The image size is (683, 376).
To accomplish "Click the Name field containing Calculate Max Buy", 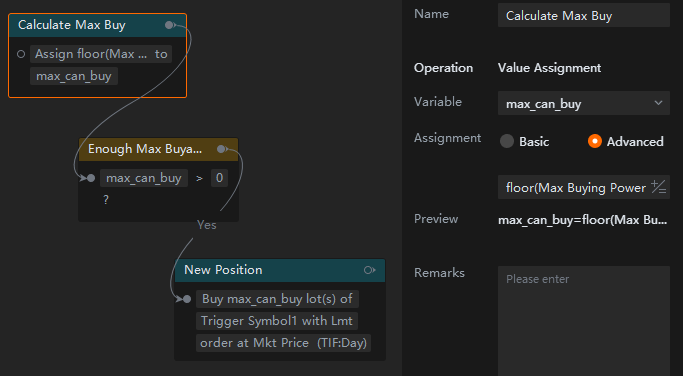I will pyautogui.click(x=584, y=16).
